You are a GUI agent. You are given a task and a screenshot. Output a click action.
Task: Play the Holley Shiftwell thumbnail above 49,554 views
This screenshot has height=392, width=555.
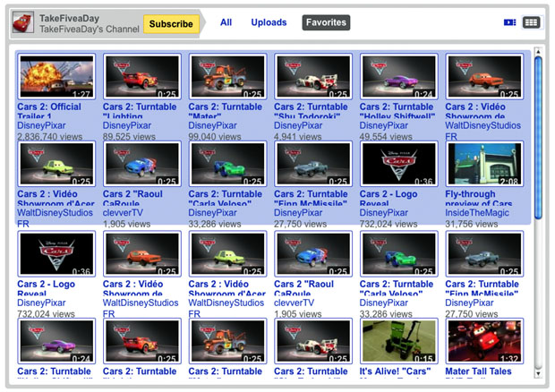pos(399,76)
